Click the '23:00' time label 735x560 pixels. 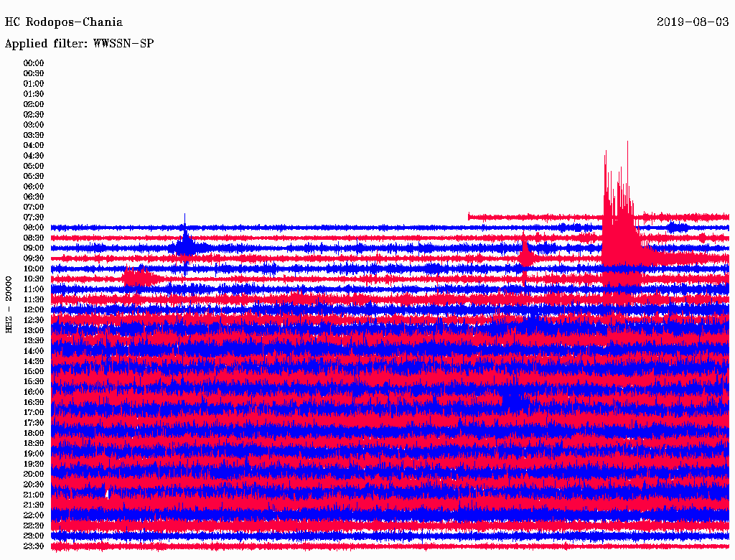click(x=34, y=536)
